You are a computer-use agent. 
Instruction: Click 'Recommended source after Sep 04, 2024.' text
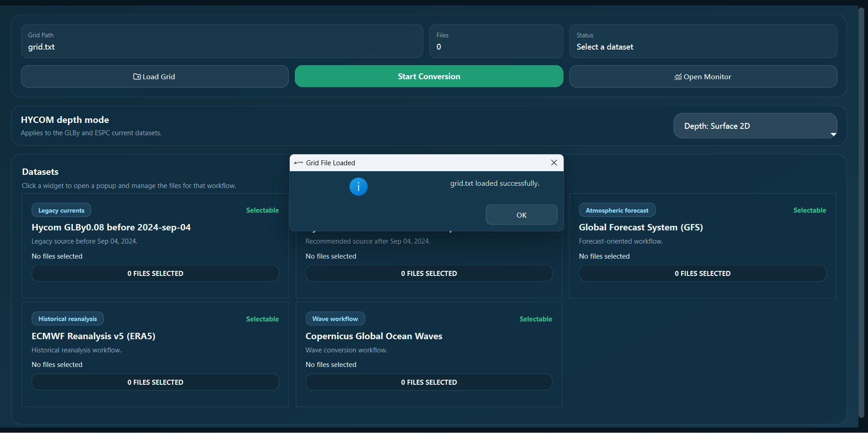click(x=368, y=241)
